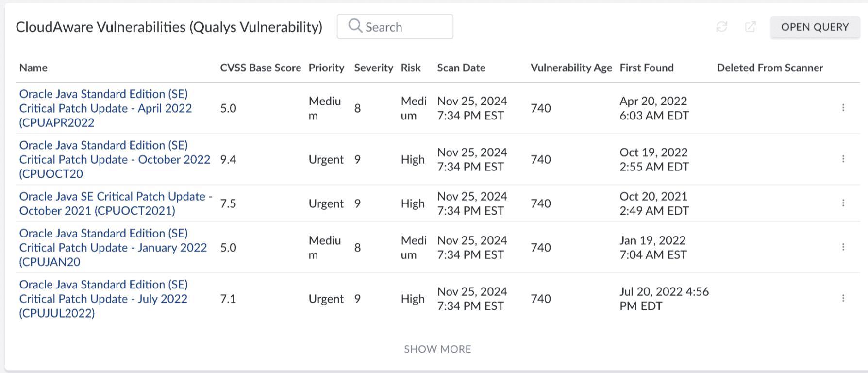Open row menu for October 2021 patch
The height and width of the screenshot is (373, 868).
click(843, 203)
